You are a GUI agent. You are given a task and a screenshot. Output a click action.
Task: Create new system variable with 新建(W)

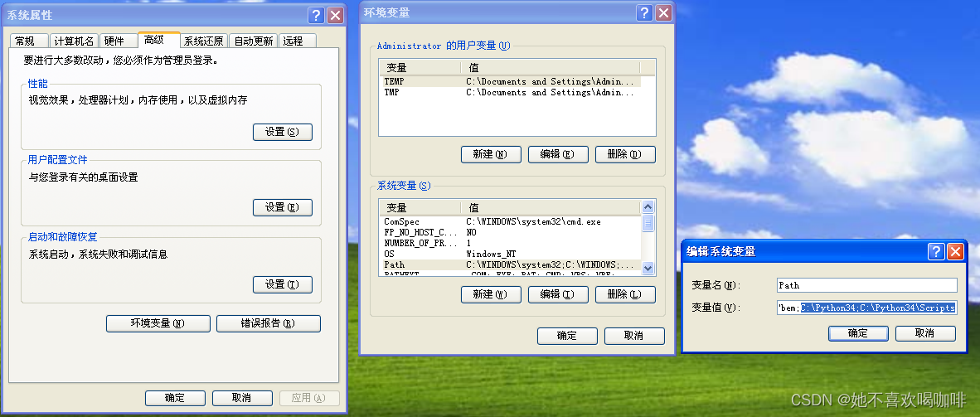(x=491, y=294)
